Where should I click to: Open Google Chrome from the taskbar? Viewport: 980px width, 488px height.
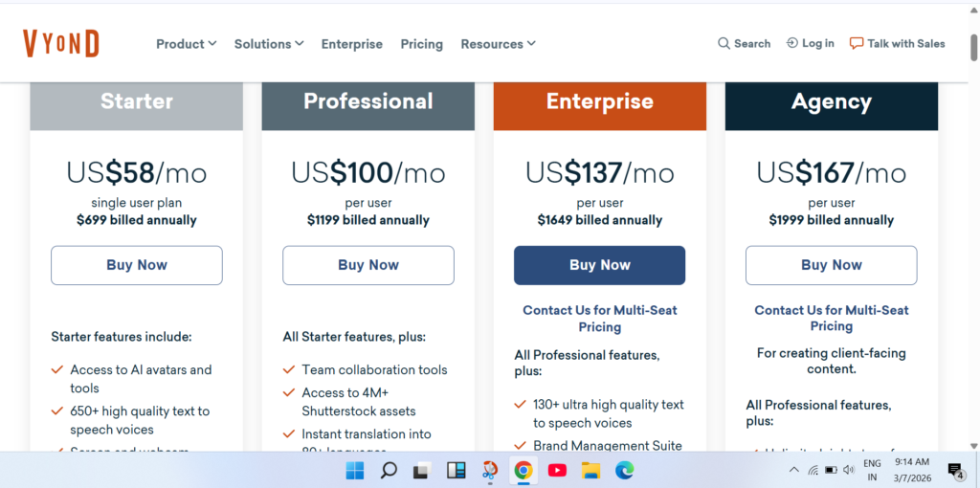point(523,470)
